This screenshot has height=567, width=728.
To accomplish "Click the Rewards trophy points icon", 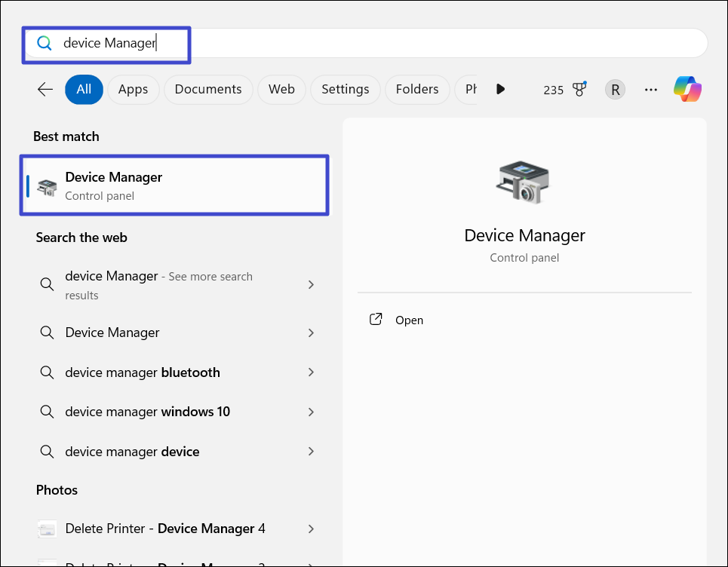I will pyautogui.click(x=579, y=89).
